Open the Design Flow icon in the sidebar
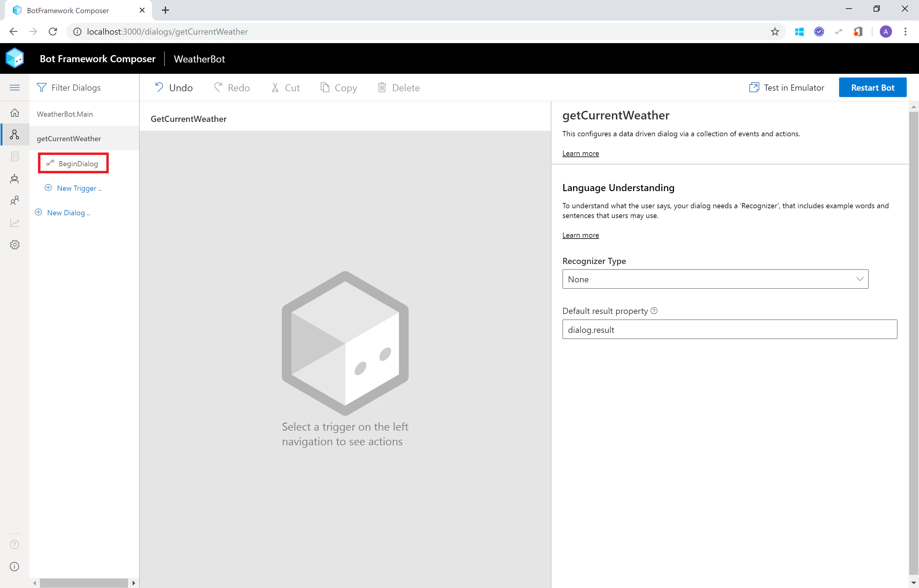Viewport: 919px width, 588px height. [14, 134]
